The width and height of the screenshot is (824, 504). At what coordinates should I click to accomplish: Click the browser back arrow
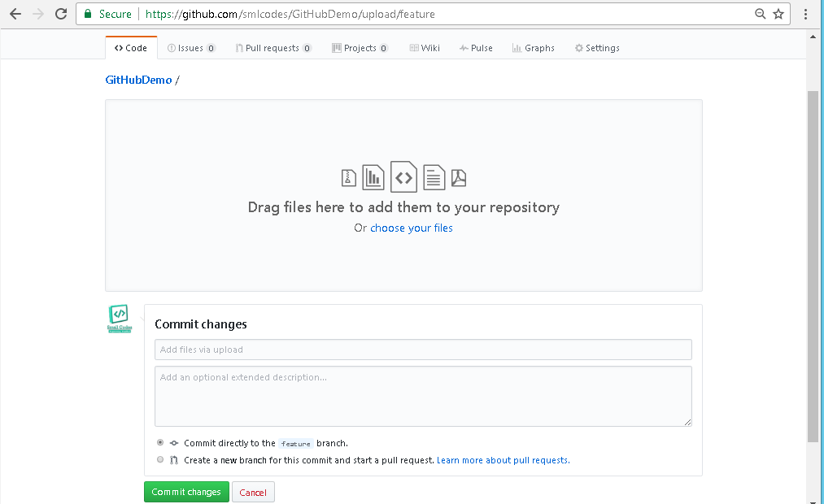click(15, 14)
